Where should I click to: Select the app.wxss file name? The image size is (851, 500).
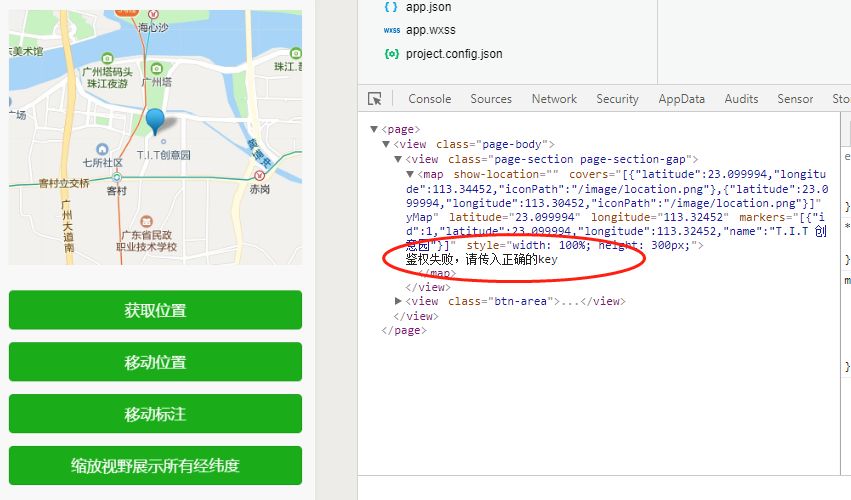point(430,30)
